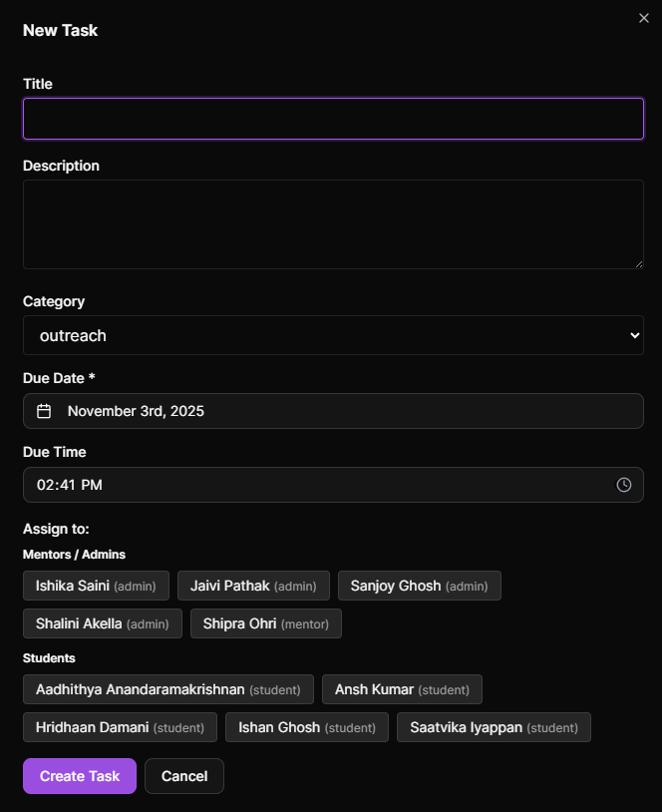Toggle the Jaivi Pathak admin chip
Screen dimensions: 662x812
[x=253, y=586]
